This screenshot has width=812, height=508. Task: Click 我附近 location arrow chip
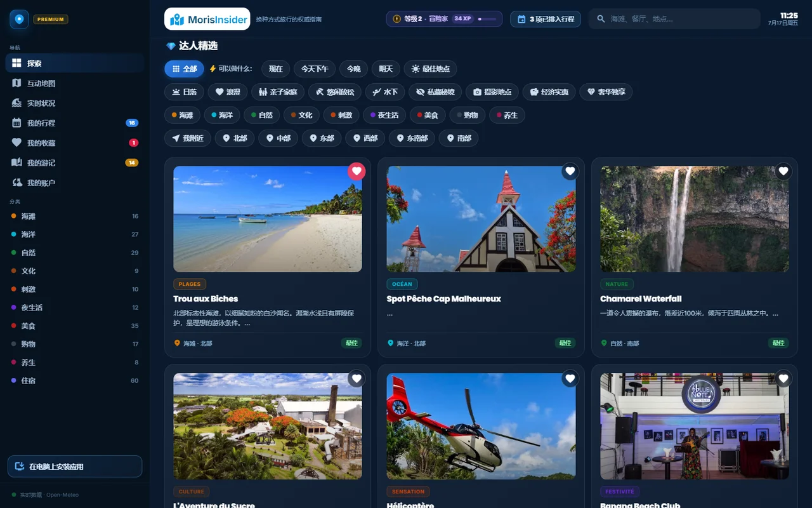(188, 138)
